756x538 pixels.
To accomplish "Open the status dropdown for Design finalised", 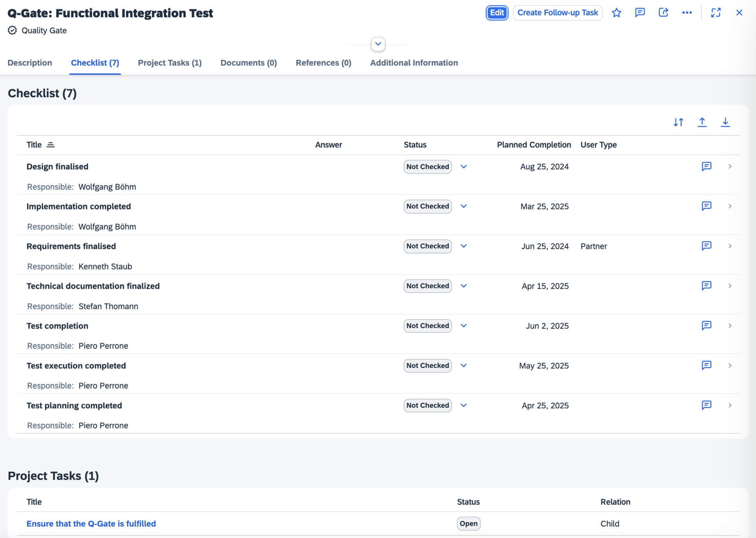I will 464,167.
